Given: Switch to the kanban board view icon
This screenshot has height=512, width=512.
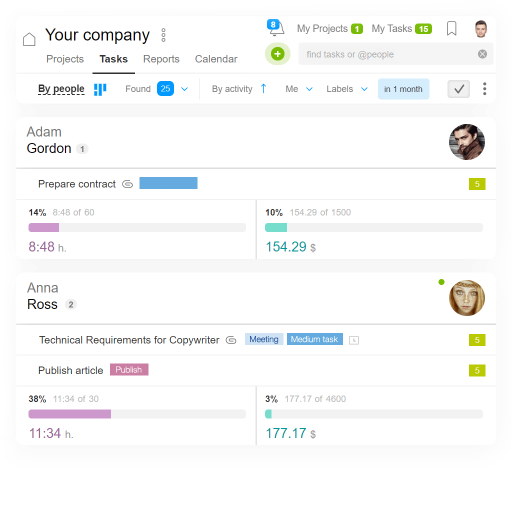Looking at the screenshot, I should 100,89.
